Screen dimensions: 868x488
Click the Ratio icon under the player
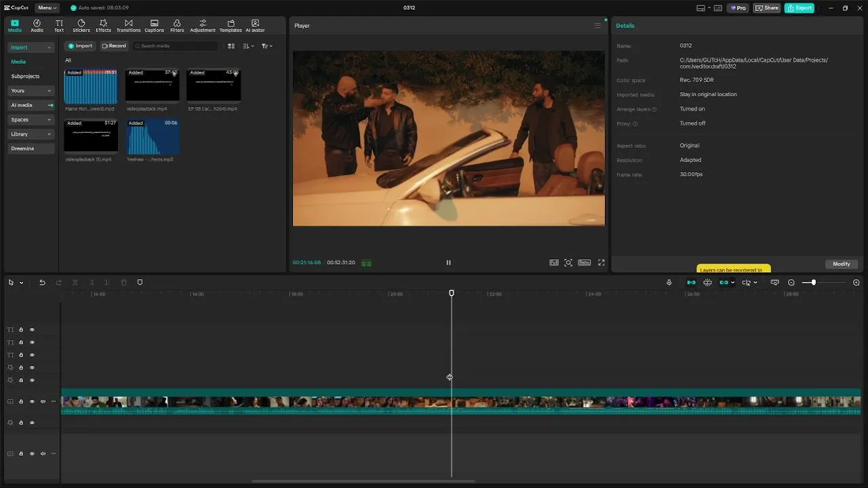tap(584, 262)
